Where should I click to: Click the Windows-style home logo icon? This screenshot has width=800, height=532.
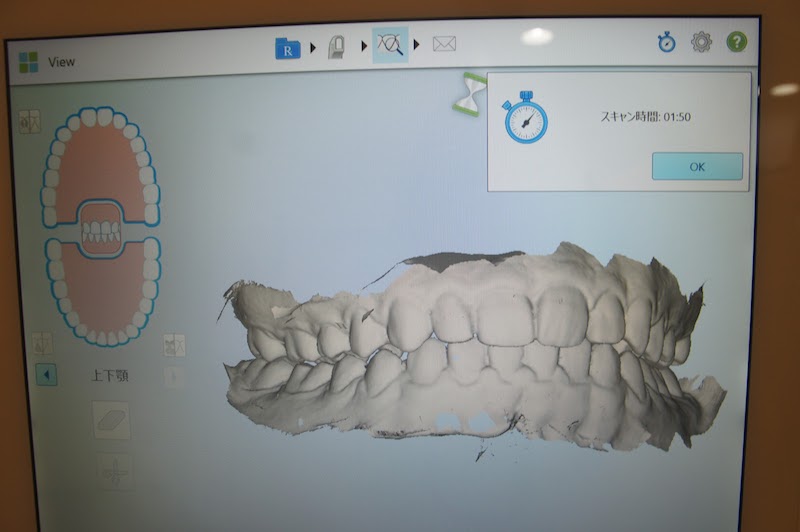pyautogui.click(x=29, y=62)
